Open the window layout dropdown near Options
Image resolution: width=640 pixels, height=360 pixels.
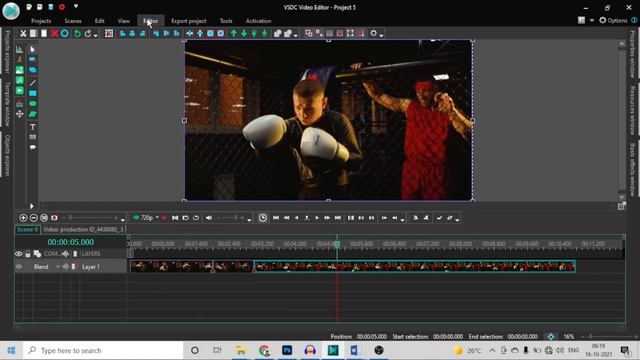[591, 20]
